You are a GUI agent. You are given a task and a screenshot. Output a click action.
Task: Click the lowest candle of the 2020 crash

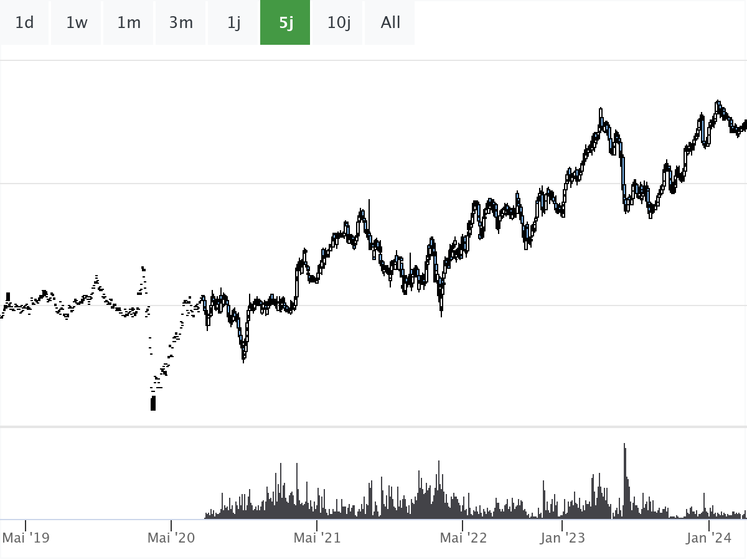tap(153, 403)
